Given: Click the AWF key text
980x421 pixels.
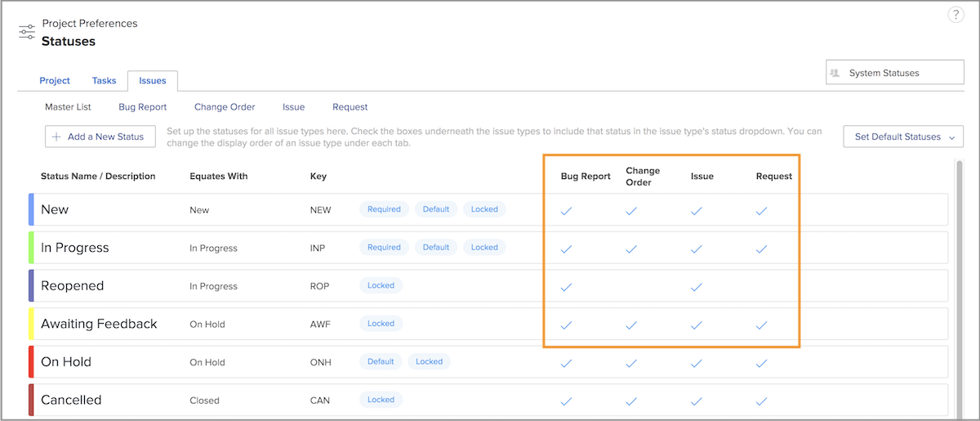Looking at the screenshot, I should [x=321, y=325].
